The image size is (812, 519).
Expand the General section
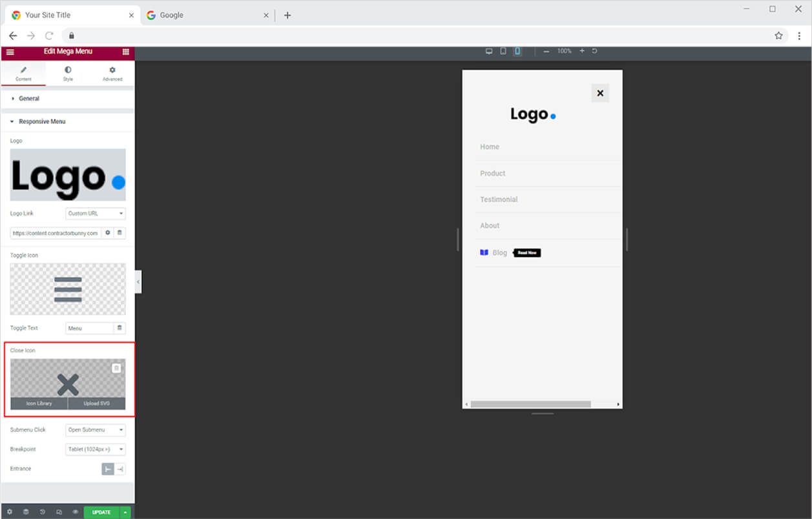pos(29,99)
